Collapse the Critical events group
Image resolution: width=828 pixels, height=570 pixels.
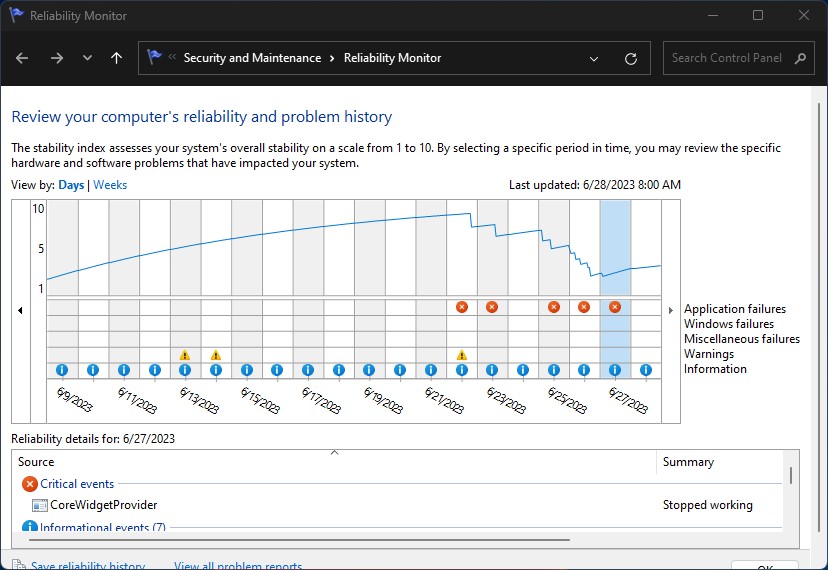30,484
